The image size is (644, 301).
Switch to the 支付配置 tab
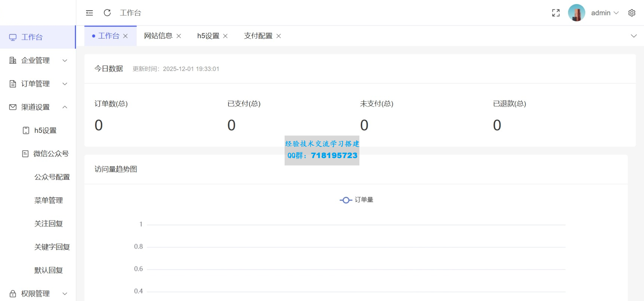coord(258,36)
